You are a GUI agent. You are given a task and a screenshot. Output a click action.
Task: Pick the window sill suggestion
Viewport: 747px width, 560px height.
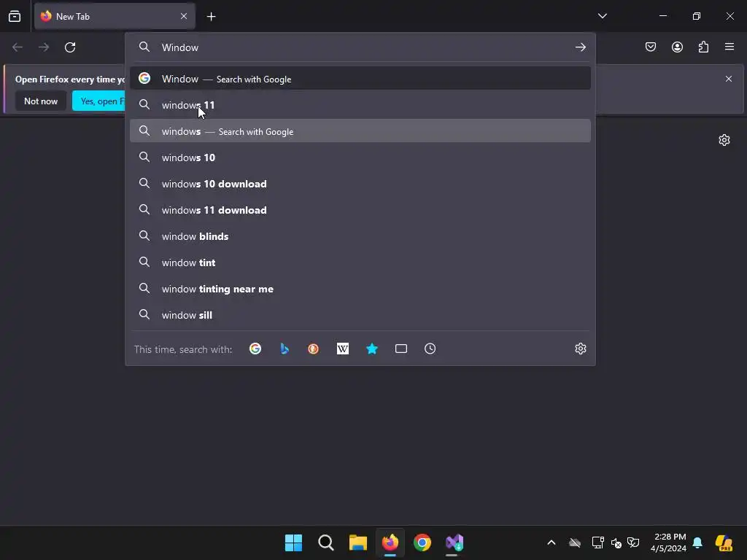(360, 315)
